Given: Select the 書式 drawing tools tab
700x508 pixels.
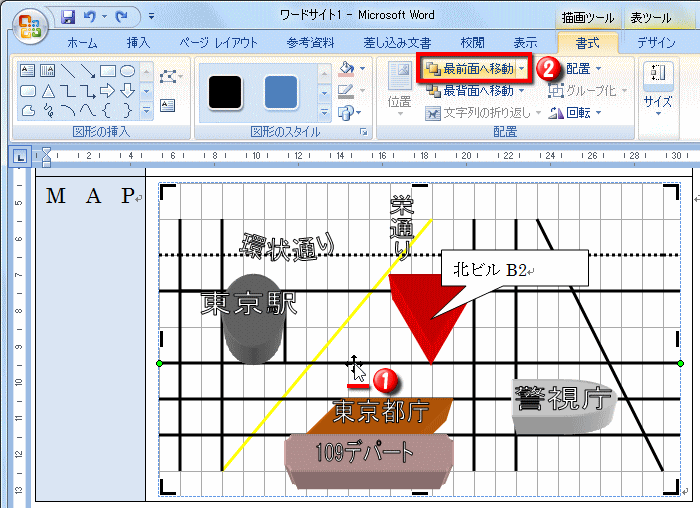Looking at the screenshot, I should pos(588,43).
